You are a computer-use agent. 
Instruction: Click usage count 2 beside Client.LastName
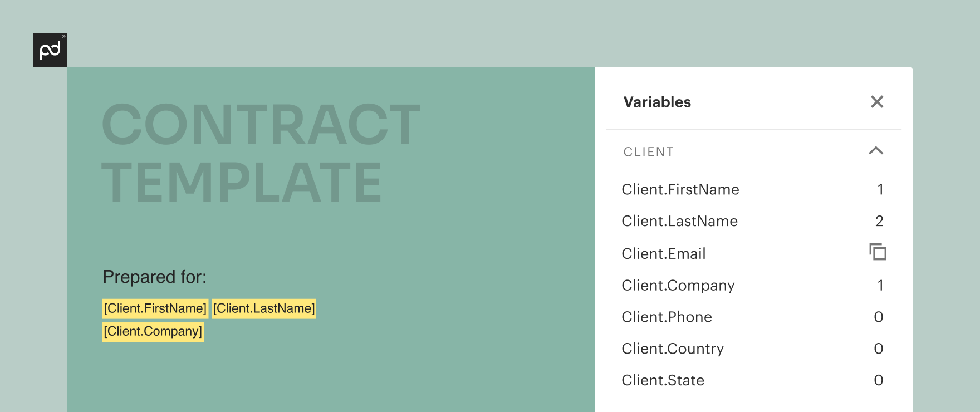tap(879, 221)
